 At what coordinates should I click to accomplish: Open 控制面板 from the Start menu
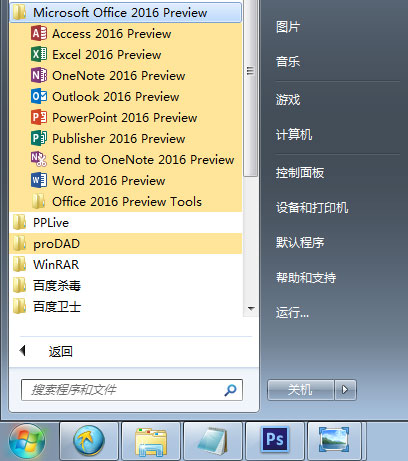tap(300, 173)
